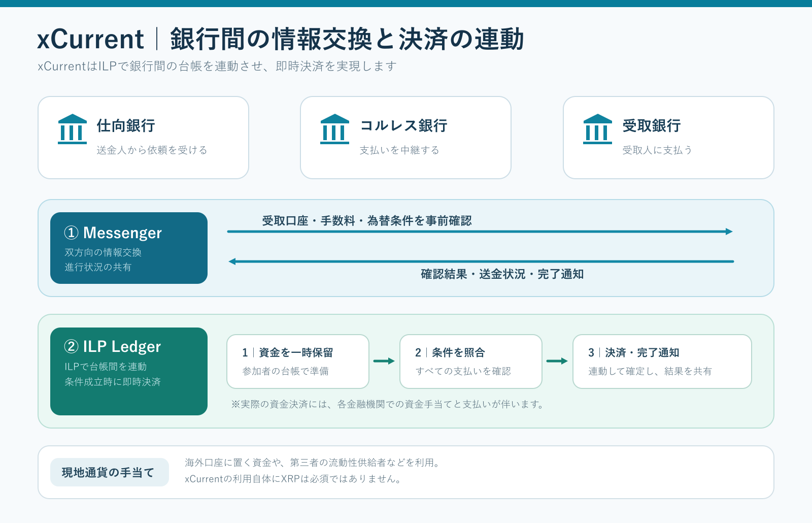The width and height of the screenshot is (812, 523).
Task: Click the 双方向の情報交換 line
Action: coord(103,252)
